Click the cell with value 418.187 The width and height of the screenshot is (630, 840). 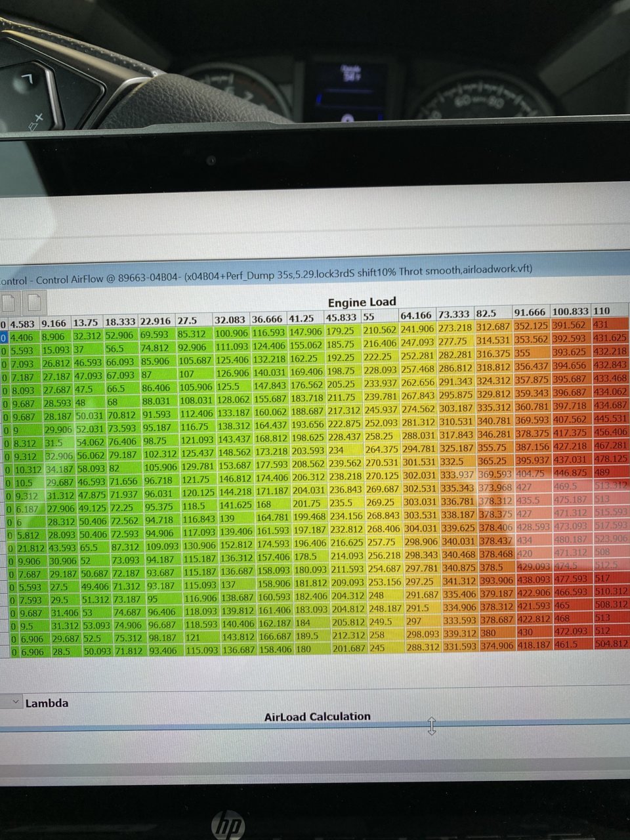point(535,645)
